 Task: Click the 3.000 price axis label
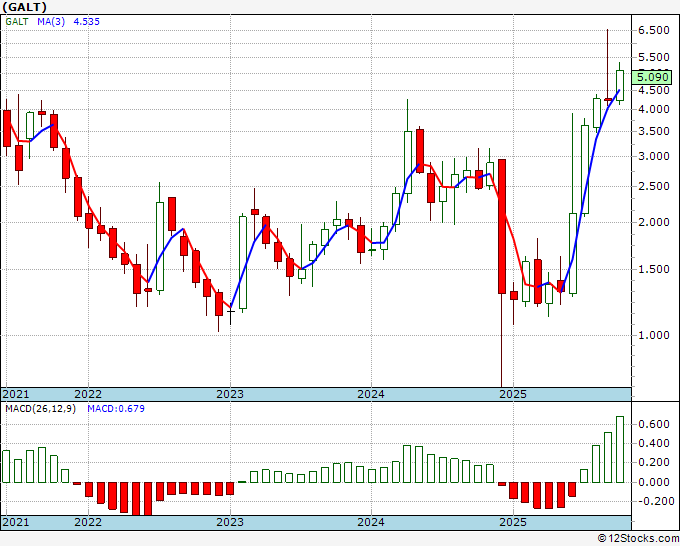click(x=654, y=157)
